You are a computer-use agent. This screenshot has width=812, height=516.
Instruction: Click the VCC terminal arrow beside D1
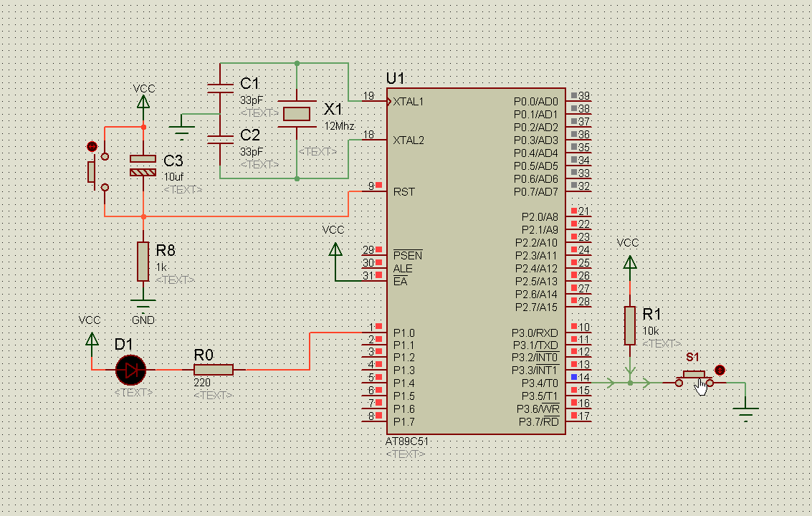pos(92,339)
